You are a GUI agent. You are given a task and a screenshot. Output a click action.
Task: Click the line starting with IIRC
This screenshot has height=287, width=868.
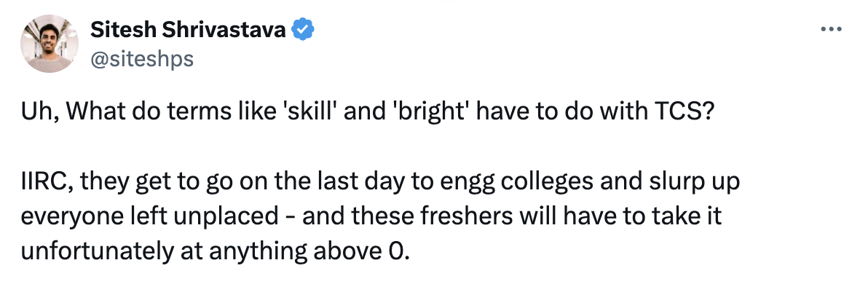[x=380, y=183]
